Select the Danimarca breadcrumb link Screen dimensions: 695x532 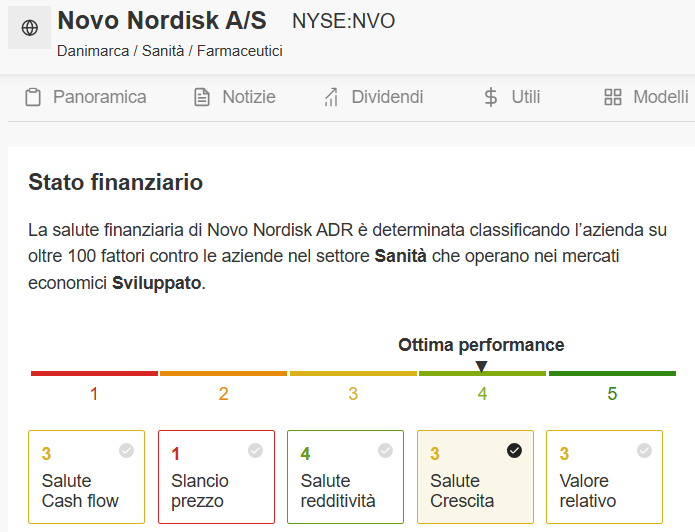pos(93,51)
